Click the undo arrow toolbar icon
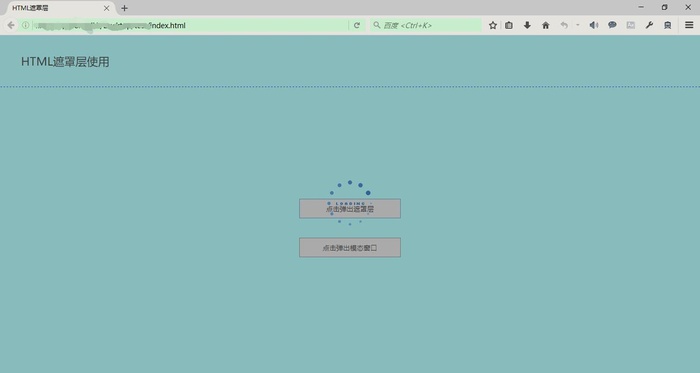Image resolution: width=700 pixels, height=373 pixels. (x=564, y=25)
